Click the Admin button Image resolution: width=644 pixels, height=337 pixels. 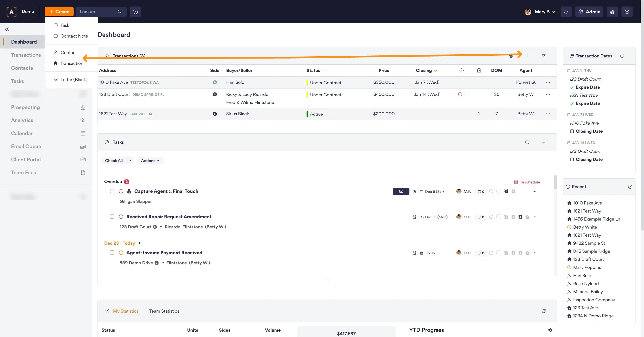(589, 12)
